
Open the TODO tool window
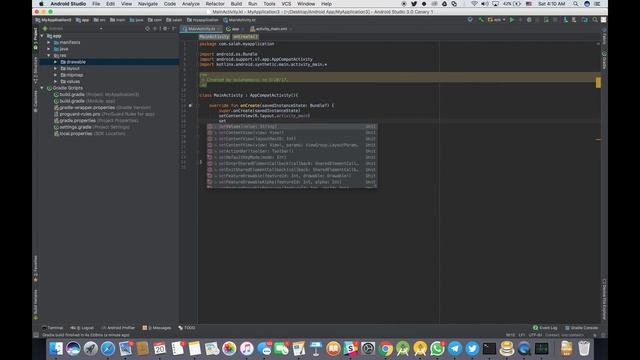click(187, 328)
